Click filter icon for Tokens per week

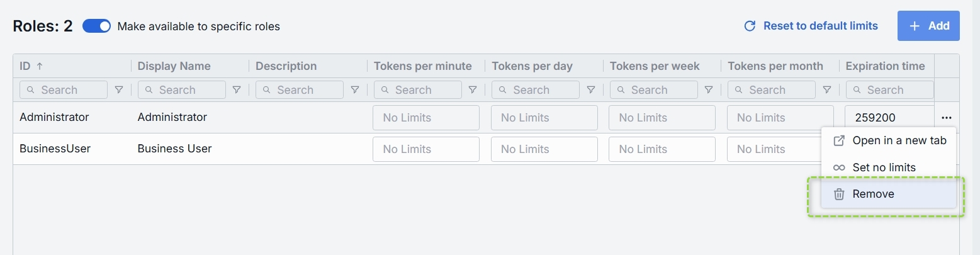pyautogui.click(x=709, y=90)
